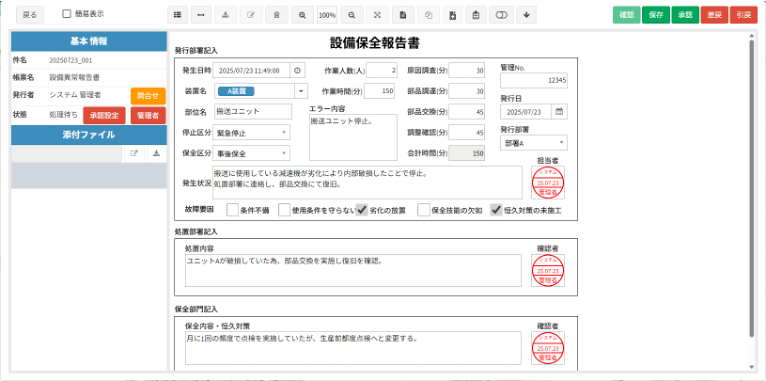The width and height of the screenshot is (766, 381).
Task: Click the エラー内容 text area
Action: coord(353,137)
